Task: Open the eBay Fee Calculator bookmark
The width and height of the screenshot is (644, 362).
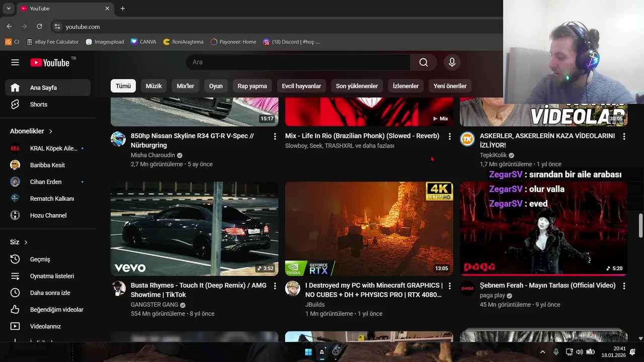Action: [53, 42]
